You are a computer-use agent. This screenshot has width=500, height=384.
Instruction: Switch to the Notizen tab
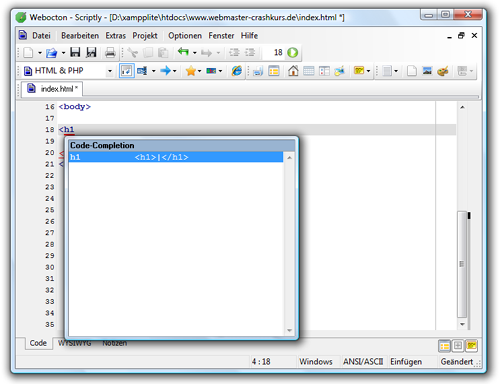click(x=114, y=343)
